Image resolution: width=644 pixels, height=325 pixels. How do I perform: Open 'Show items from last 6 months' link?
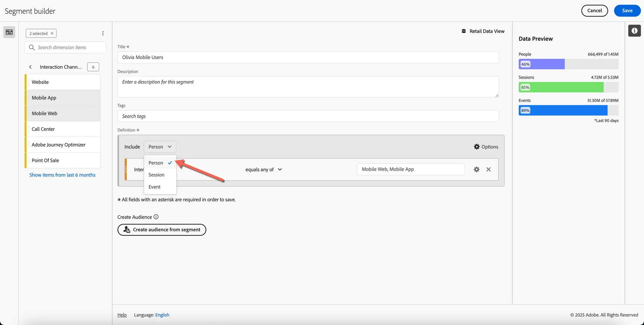(x=62, y=175)
